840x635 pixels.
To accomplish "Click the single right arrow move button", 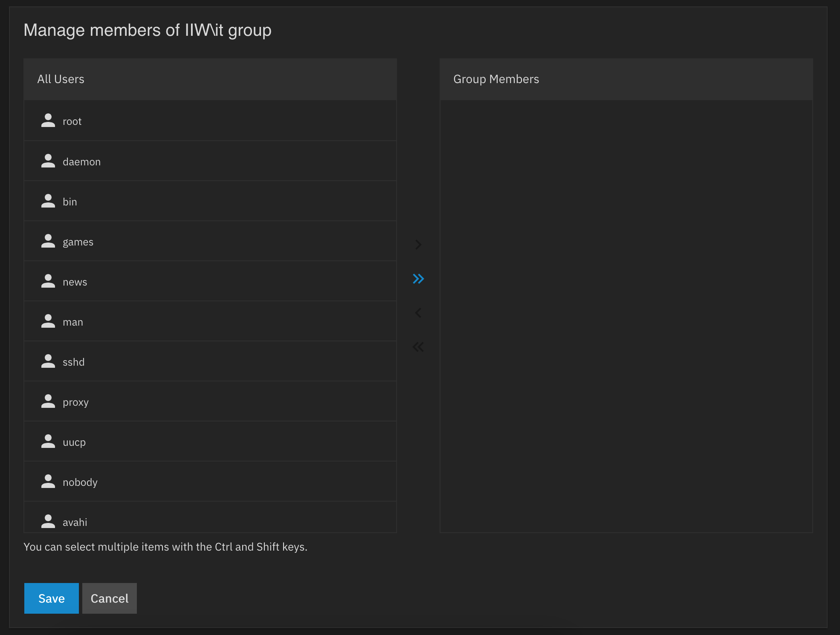I will (418, 245).
